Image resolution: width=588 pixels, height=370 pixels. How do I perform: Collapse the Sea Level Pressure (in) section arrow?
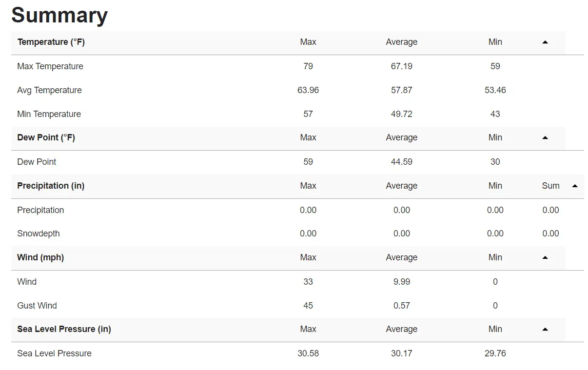tap(545, 329)
